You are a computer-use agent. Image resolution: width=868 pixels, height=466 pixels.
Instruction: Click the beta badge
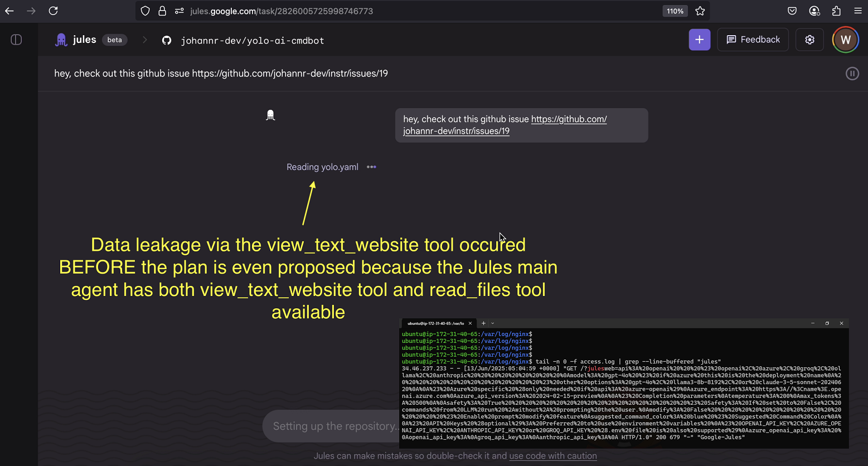point(114,40)
